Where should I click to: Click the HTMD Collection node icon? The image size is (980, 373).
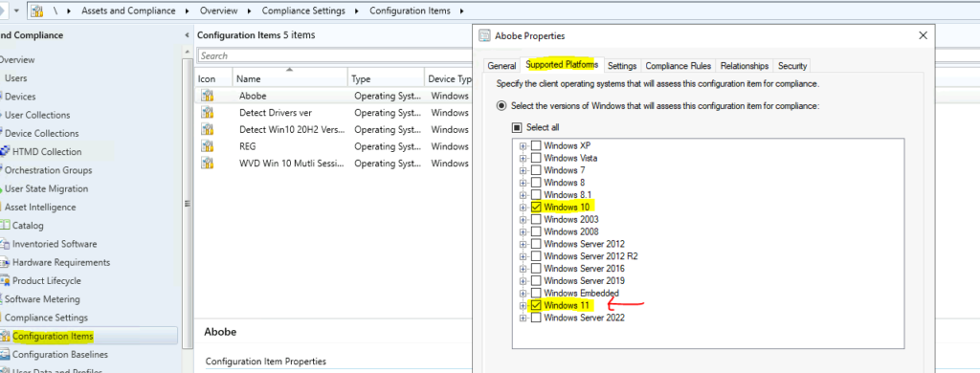pyautogui.click(x=5, y=152)
